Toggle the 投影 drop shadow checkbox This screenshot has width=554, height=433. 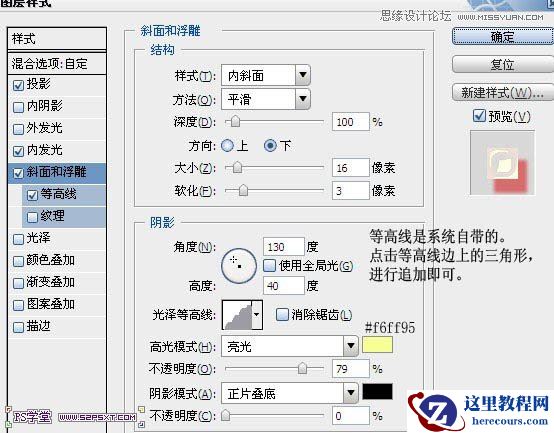[18, 85]
